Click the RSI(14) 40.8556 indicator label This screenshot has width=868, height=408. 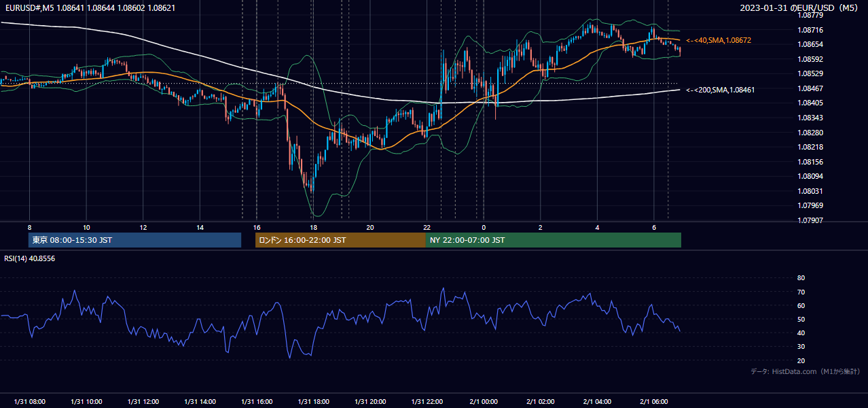[x=29, y=258]
